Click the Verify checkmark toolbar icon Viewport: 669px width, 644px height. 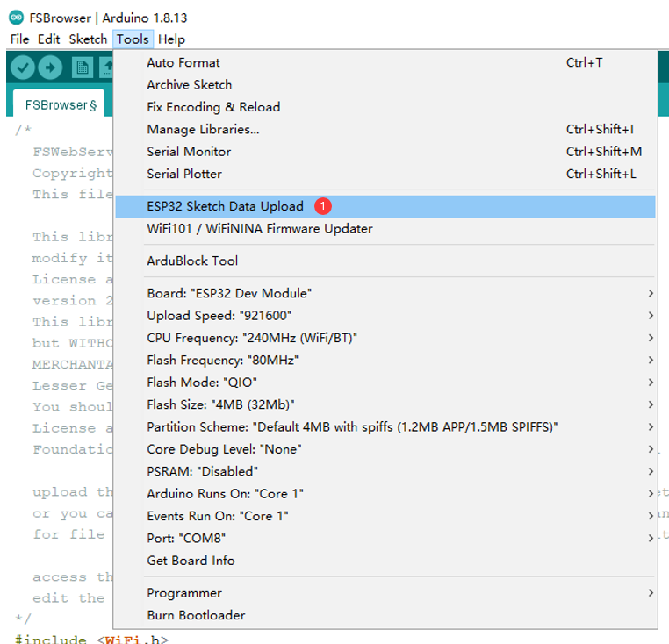[x=23, y=68]
